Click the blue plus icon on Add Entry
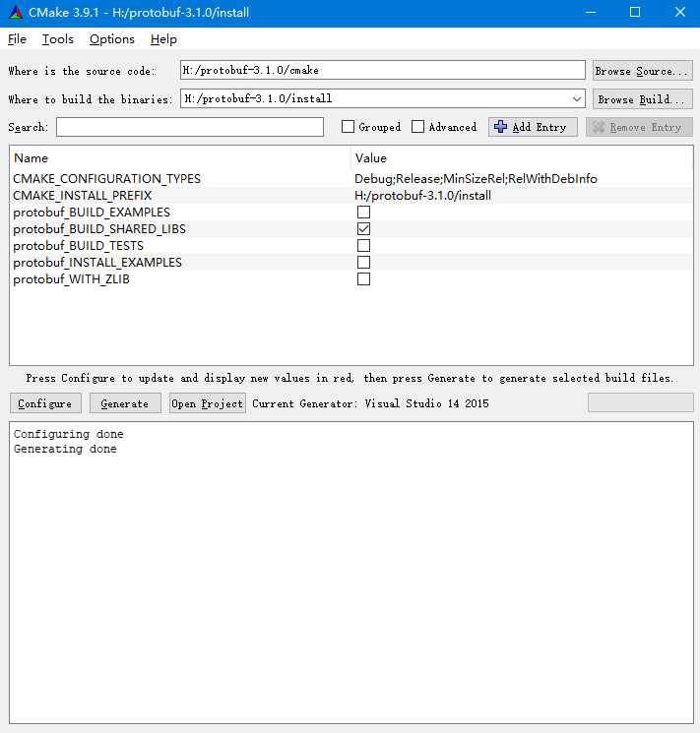 [x=500, y=127]
